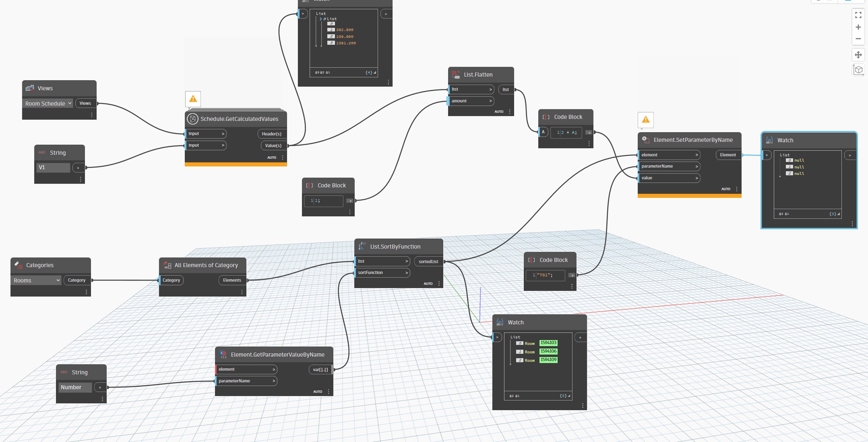
Task: Toggle lacing AUTO on List.Flatten
Action: point(499,112)
